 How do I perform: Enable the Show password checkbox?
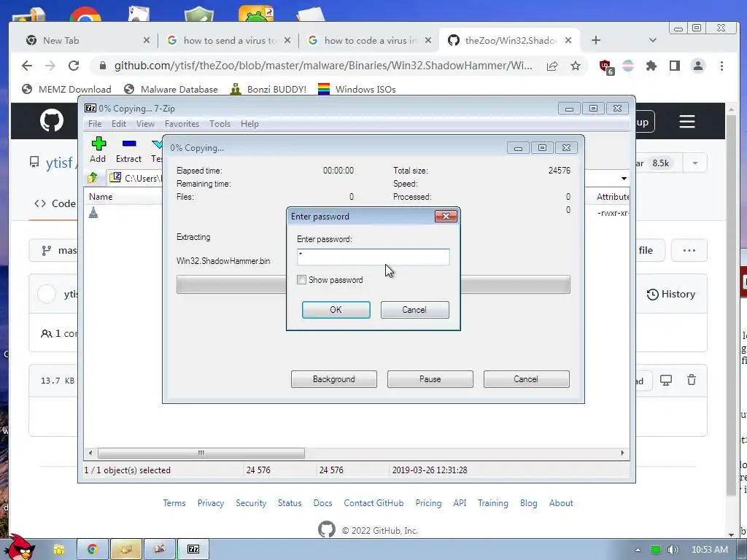click(x=301, y=279)
